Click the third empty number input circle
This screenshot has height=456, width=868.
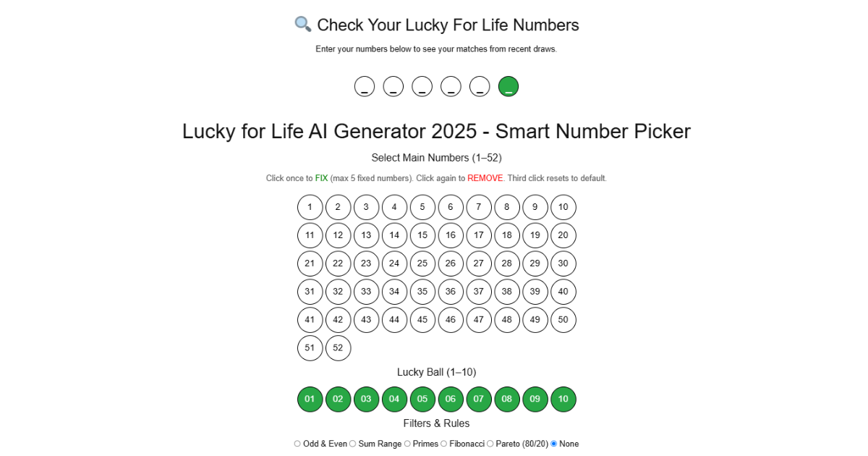pyautogui.click(x=422, y=87)
